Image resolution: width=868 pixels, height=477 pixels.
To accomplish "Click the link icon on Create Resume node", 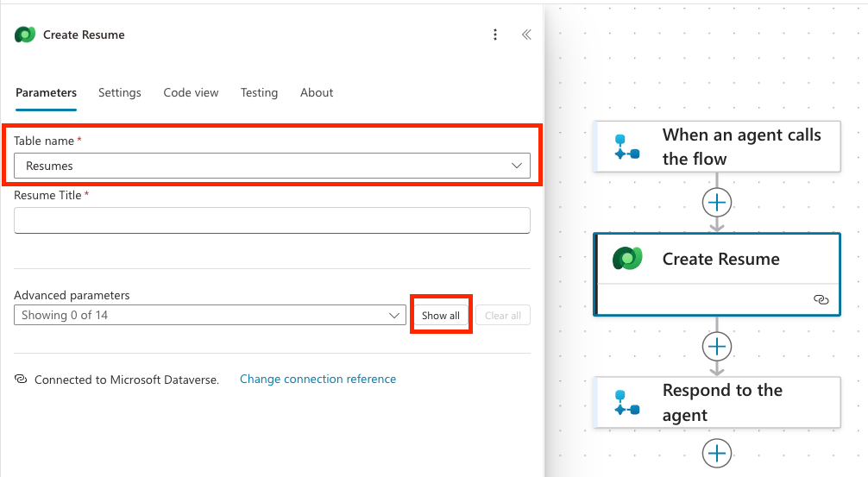I will (821, 299).
